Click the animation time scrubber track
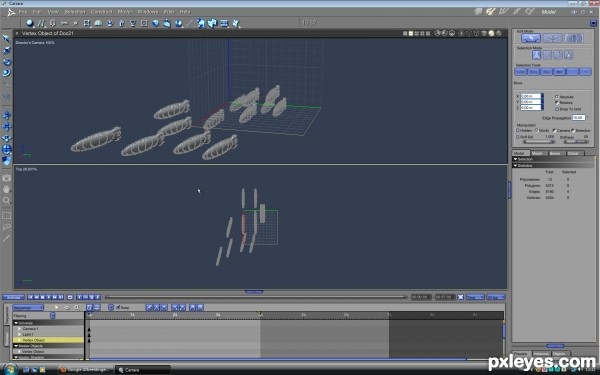This screenshot has height=375, width=600. point(256,297)
